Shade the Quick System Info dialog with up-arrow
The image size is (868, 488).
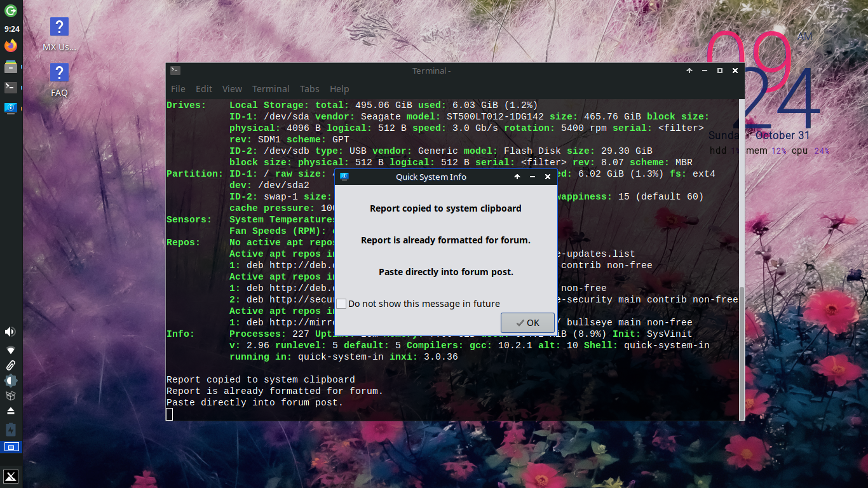point(518,177)
